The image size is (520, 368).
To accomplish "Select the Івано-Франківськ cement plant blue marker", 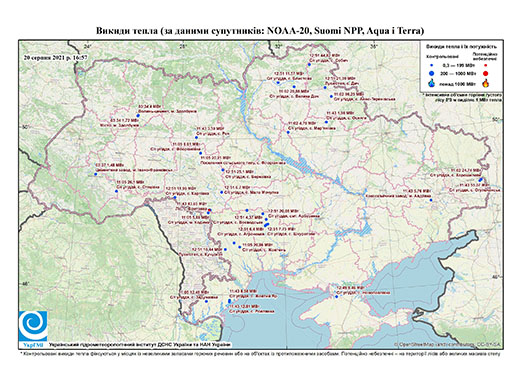I will [95, 174].
